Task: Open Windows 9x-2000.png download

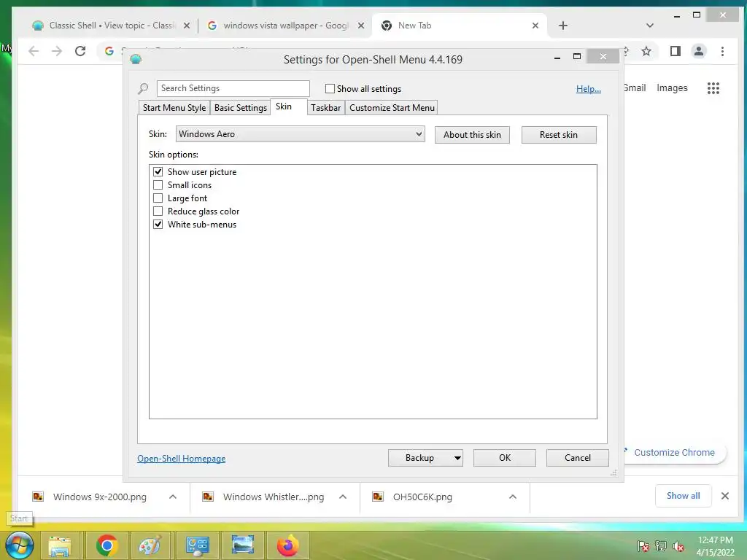Action: tap(99, 497)
